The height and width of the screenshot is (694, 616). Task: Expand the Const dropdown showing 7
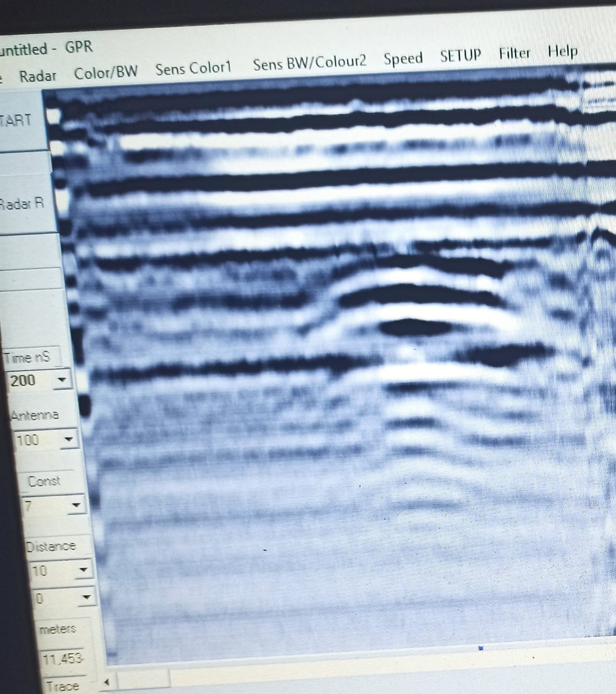[x=76, y=505]
